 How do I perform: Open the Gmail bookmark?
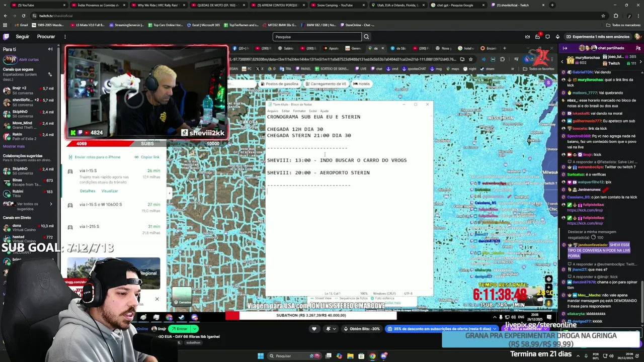click(x=22, y=25)
